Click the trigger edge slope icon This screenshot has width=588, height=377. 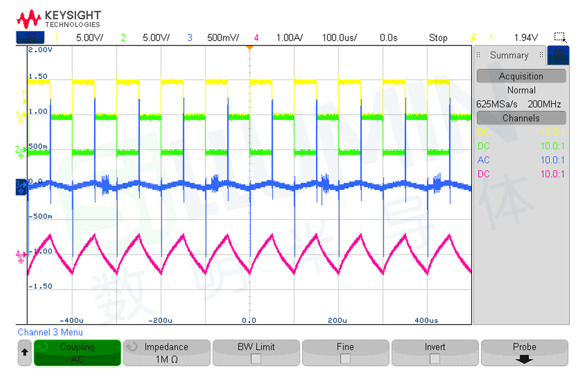point(473,38)
